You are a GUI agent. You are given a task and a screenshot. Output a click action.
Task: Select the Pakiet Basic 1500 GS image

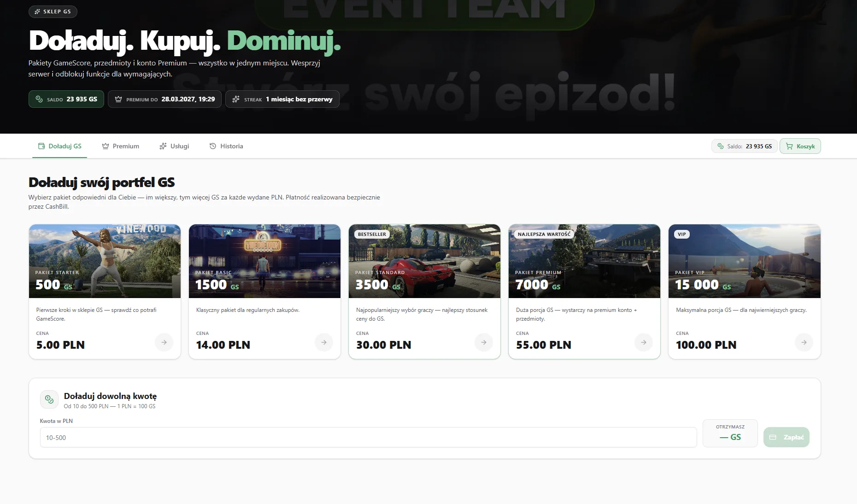point(264,261)
